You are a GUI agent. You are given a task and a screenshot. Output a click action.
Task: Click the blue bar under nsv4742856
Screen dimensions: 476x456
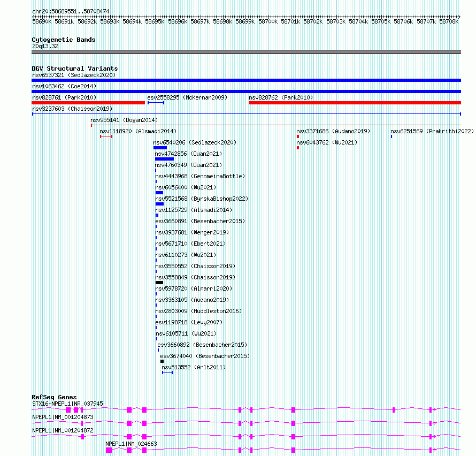pyautogui.click(x=164, y=159)
